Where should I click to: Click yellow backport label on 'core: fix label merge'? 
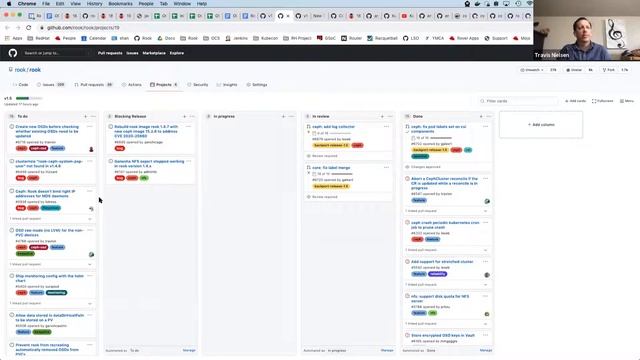331,186
